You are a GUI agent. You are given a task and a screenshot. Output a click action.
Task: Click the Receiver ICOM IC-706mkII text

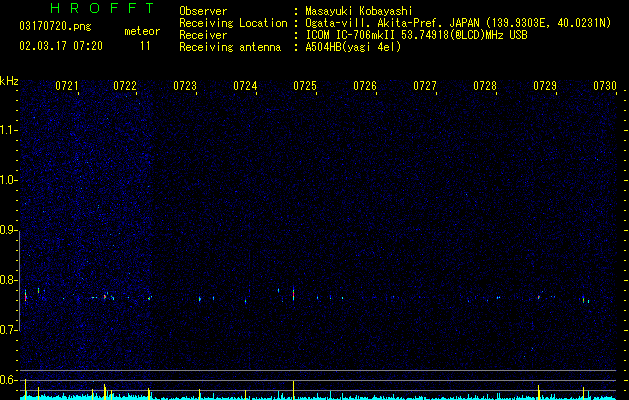(x=416, y=35)
